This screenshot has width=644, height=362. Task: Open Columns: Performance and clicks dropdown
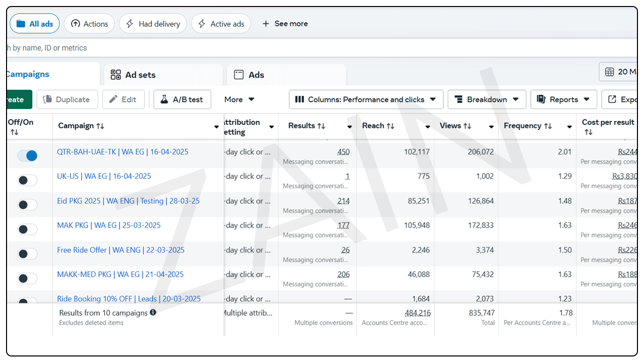(x=366, y=100)
